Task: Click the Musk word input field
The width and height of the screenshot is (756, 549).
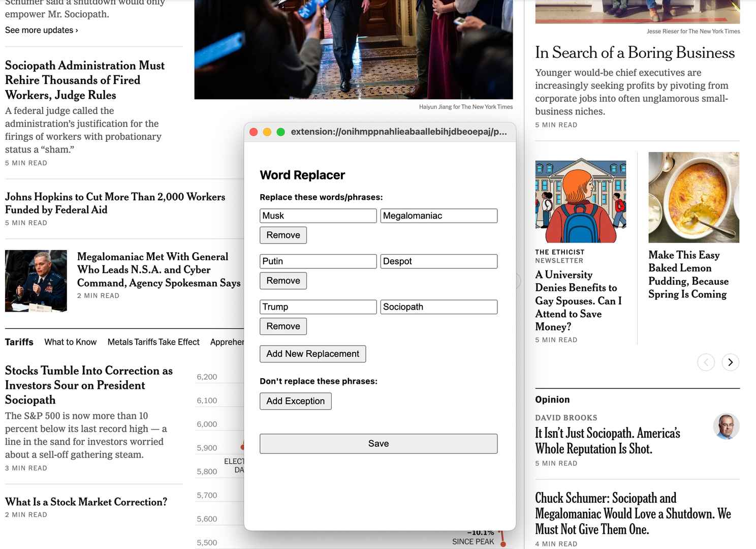Action: (x=318, y=216)
